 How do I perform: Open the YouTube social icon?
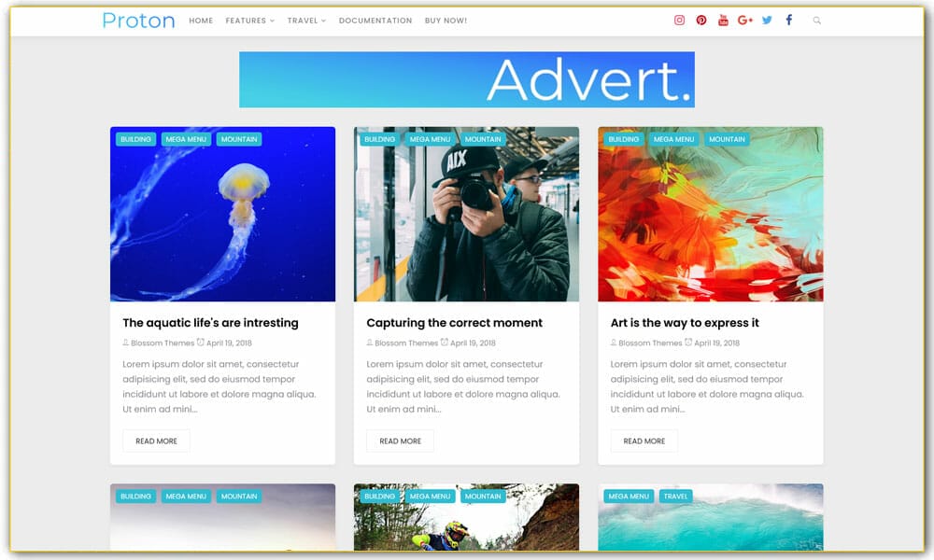click(x=723, y=21)
